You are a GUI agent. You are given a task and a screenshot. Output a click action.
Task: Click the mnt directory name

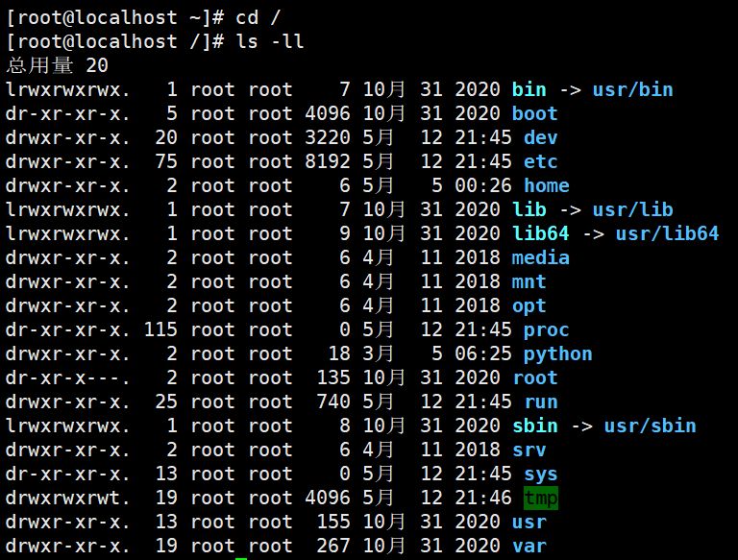(x=529, y=282)
